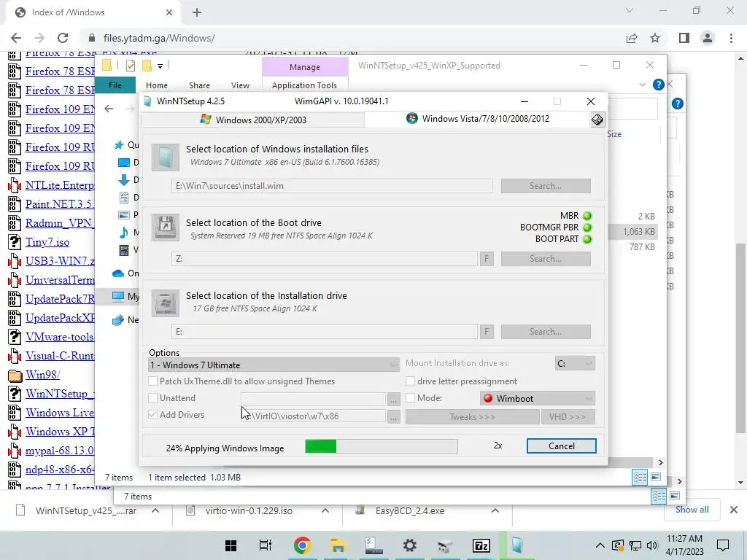747x560 pixels.
Task: Open Chrome profile avatar
Action: tap(708, 38)
